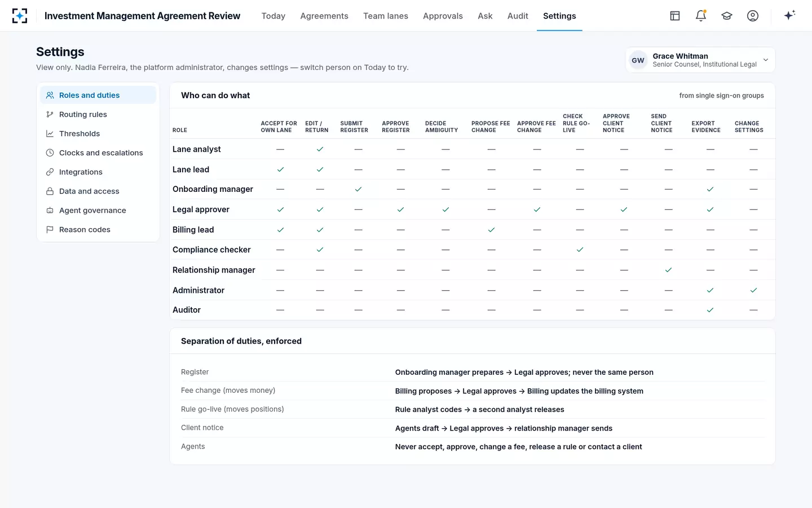Open Routing rules settings
The height and width of the screenshot is (508, 812).
point(98,115)
